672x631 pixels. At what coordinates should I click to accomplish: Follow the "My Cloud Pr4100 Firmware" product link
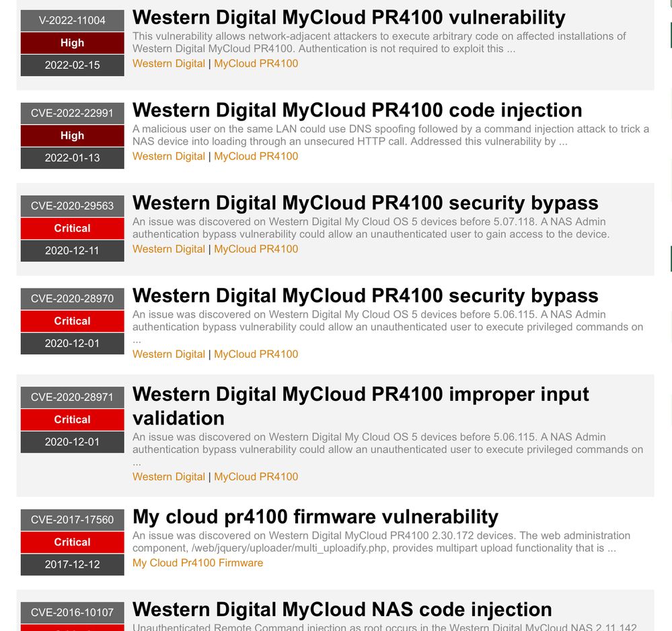(198, 562)
